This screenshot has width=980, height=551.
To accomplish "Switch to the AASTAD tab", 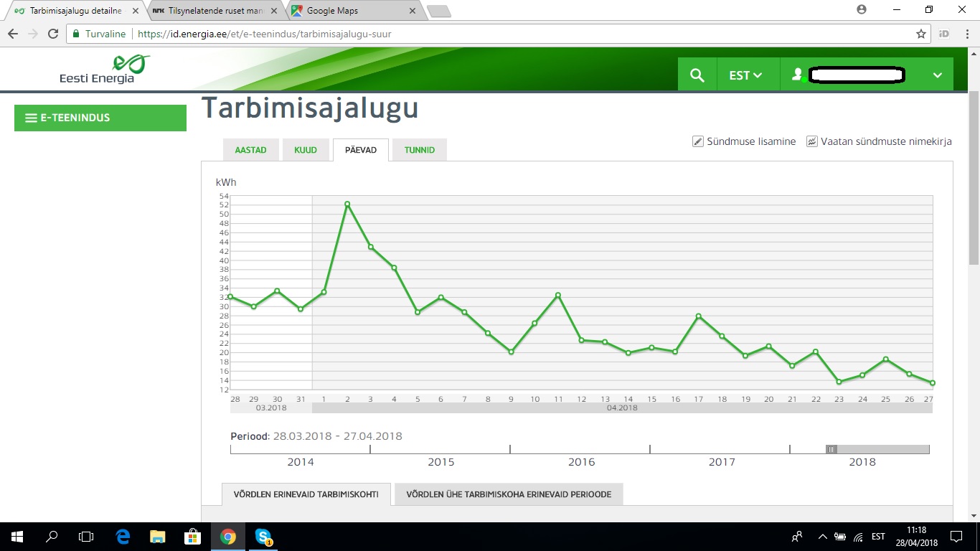I will click(x=250, y=150).
